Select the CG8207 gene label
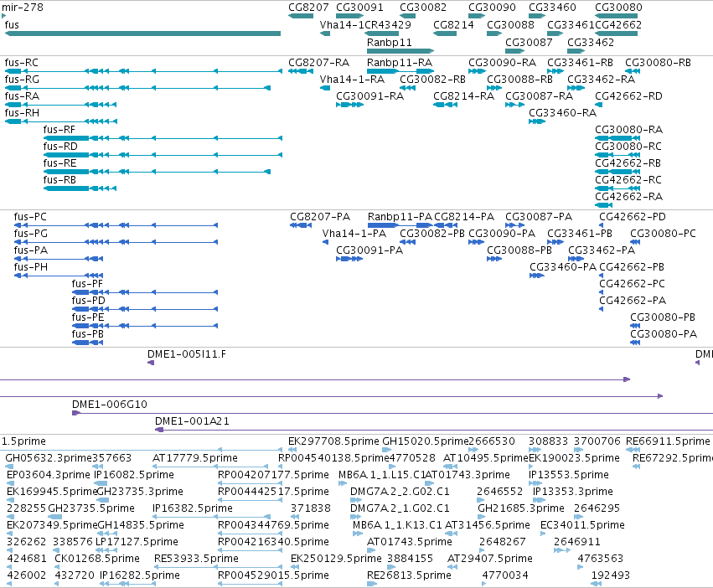This screenshot has width=713, height=588. (x=308, y=8)
